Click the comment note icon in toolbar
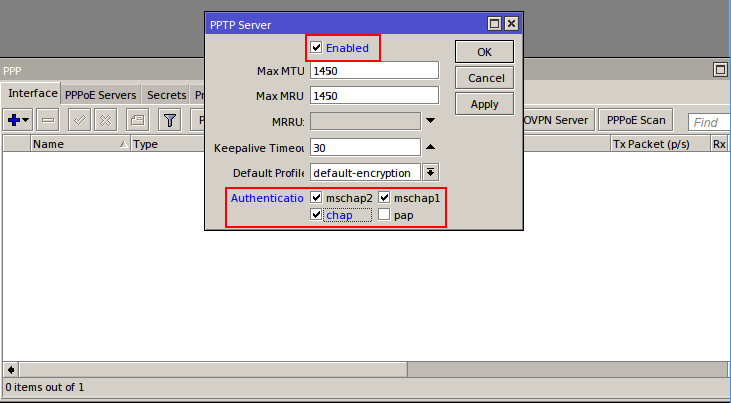Screen dimensions: 731x403 [x=137, y=121]
